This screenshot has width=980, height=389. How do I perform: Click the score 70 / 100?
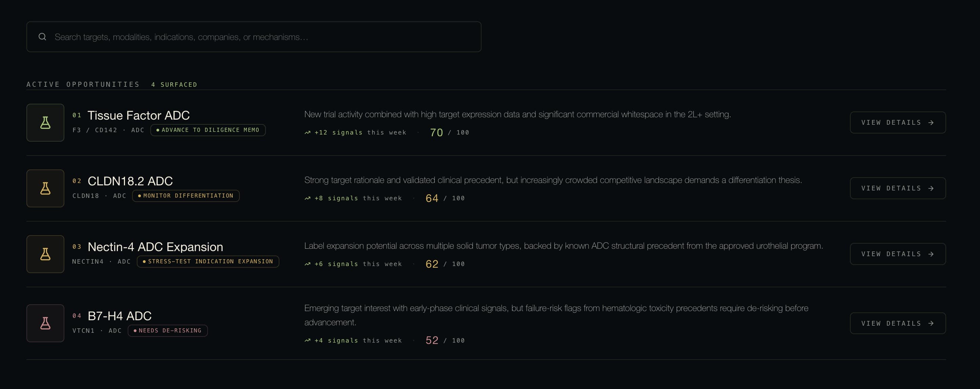[449, 132]
